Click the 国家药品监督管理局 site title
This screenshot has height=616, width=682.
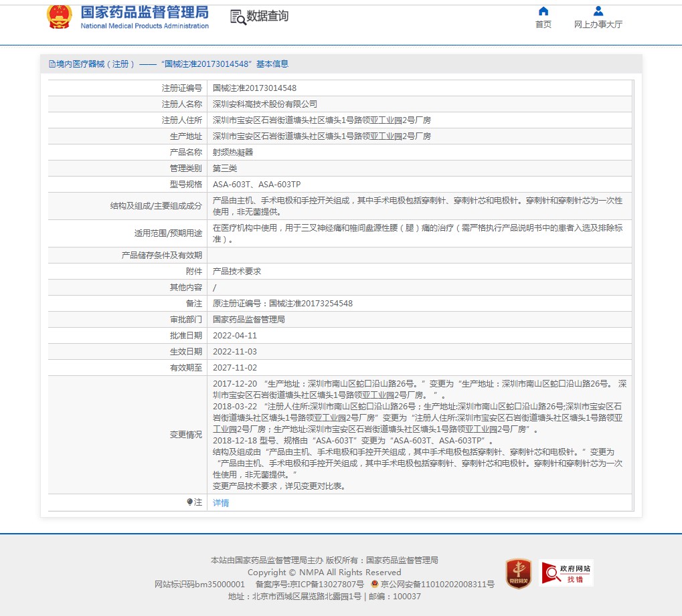pos(145,13)
